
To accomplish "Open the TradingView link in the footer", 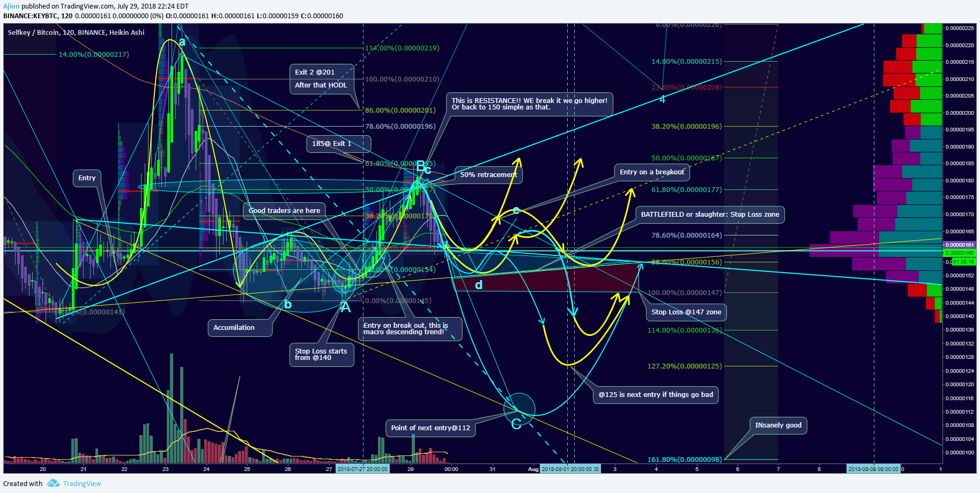I will [82, 483].
